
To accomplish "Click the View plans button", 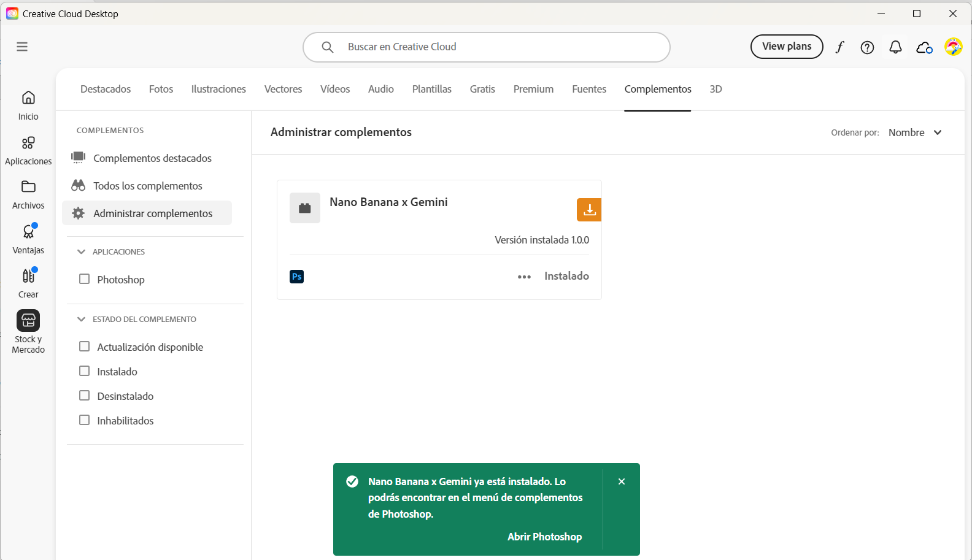I will click(787, 47).
